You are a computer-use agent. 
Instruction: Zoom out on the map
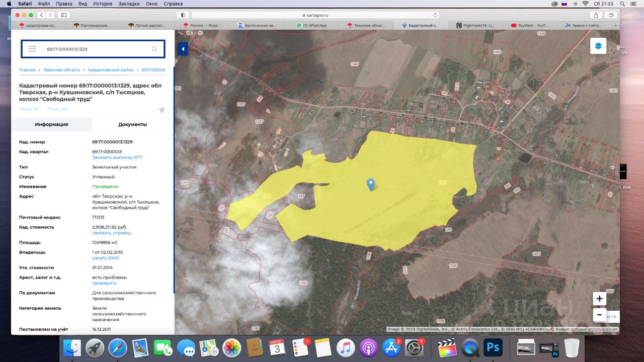(x=599, y=315)
